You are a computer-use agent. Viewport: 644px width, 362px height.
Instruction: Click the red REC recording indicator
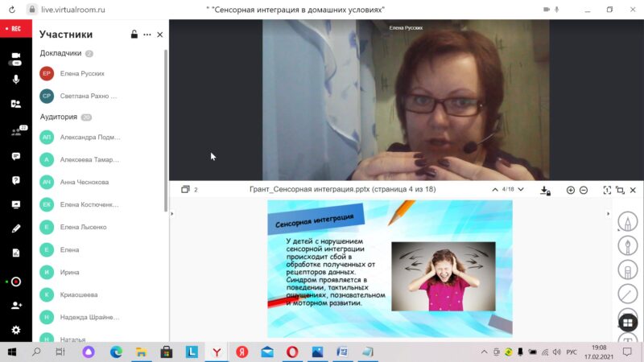pyautogui.click(x=15, y=28)
